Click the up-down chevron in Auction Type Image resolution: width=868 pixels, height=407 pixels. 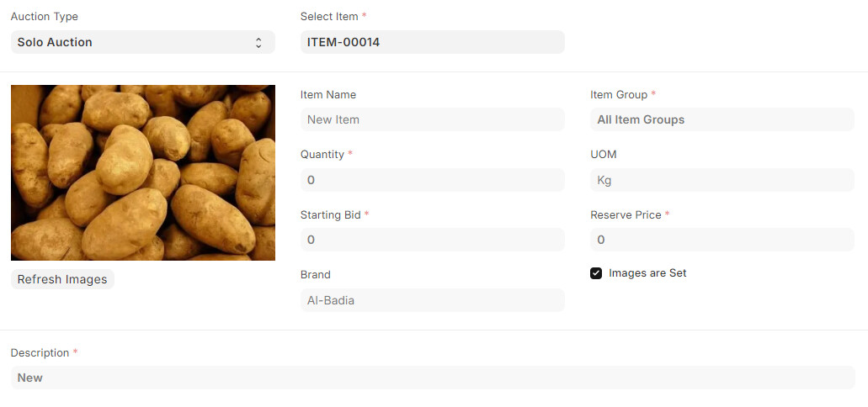[258, 43]
